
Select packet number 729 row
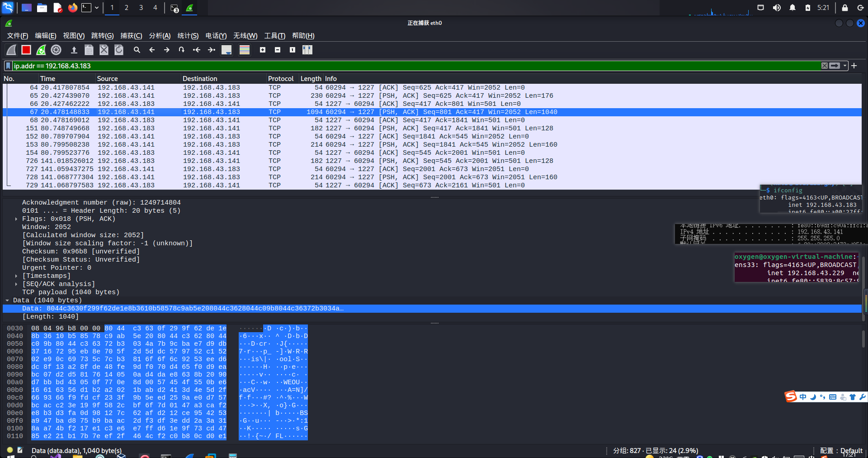click(x=432, y=186)
